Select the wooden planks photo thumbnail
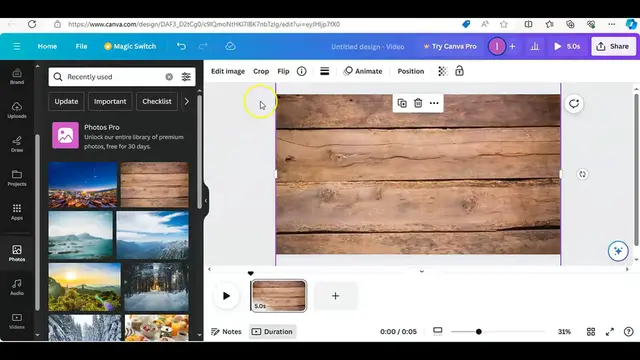The image size is (640, 360). (x=155, y=185)
